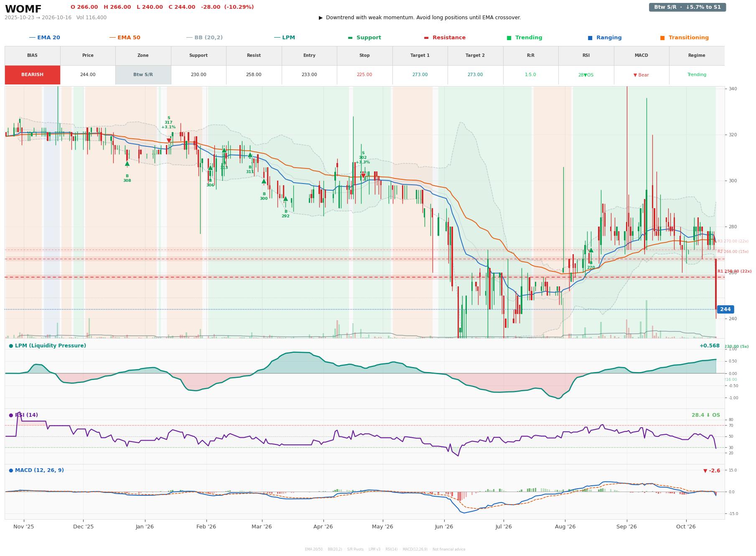This screenshot has height=556, width=756.
Task: Click the Jun '26 label on the time axis
Action: 444,527
